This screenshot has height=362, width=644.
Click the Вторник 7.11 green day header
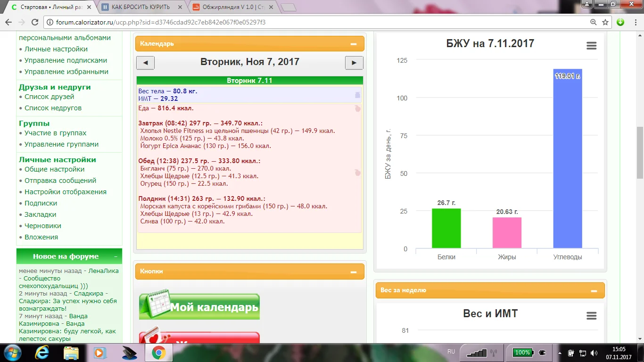pyautogui.click(x=249, y=81)
